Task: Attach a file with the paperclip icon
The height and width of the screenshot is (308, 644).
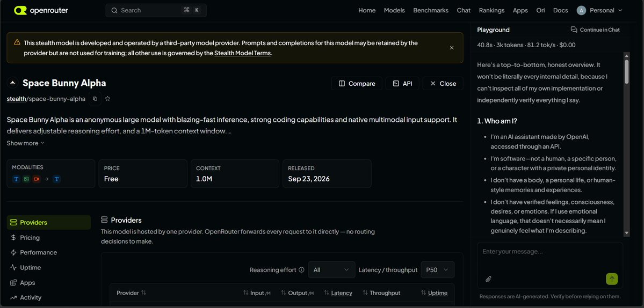Action: pyautogui.click(x=488, y=279)
